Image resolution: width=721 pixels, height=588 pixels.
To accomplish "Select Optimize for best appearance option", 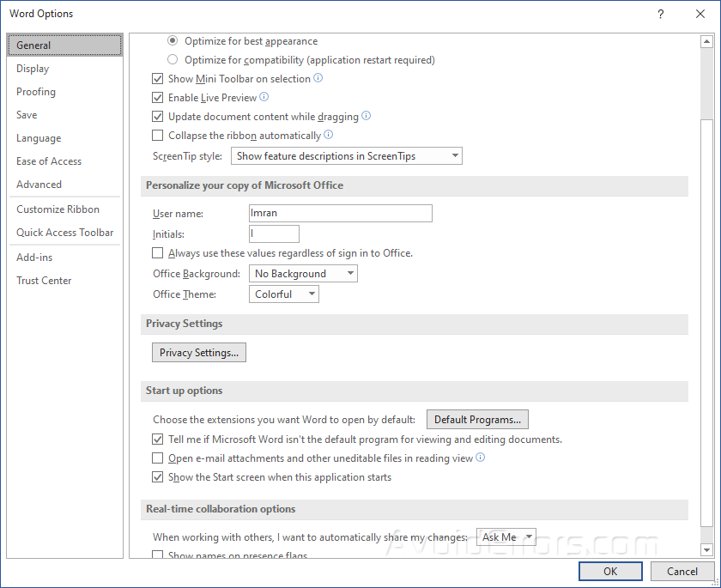I will click(173, 40).
